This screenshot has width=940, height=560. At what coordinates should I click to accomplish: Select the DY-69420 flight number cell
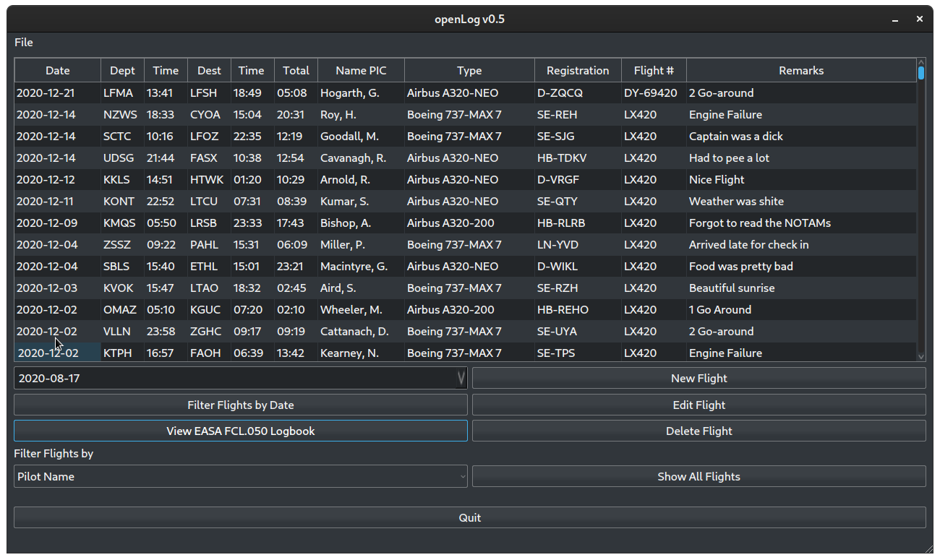[654, 92]
